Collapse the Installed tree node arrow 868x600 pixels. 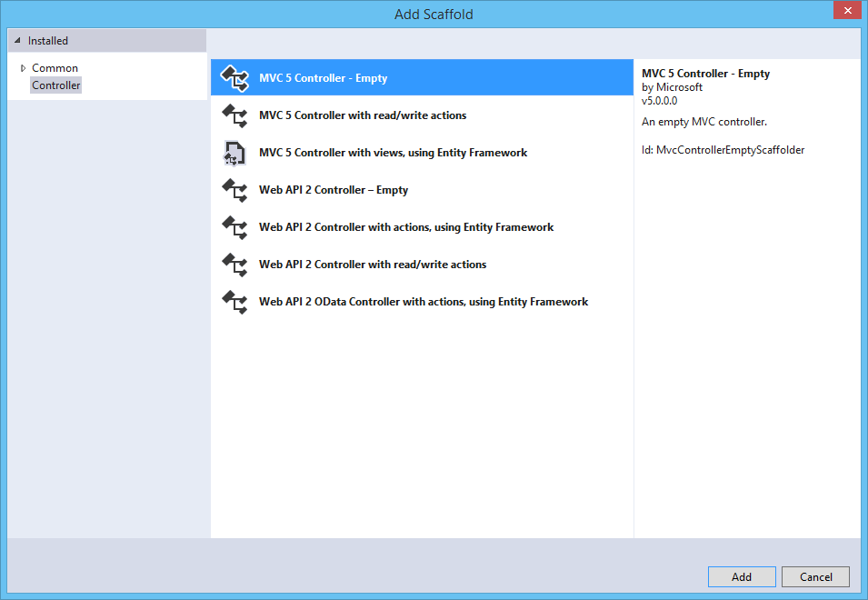(x=17, y=40)
